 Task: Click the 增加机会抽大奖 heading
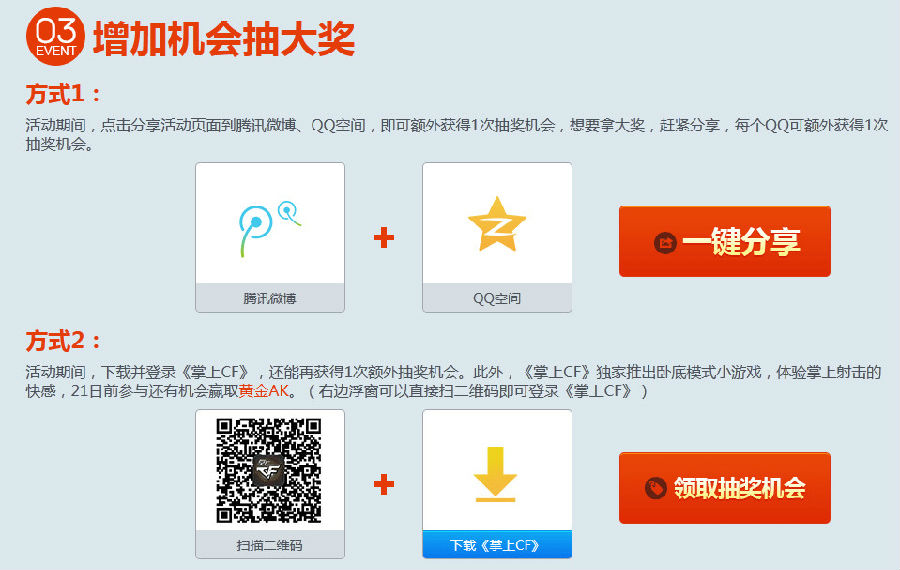(224, 39)
